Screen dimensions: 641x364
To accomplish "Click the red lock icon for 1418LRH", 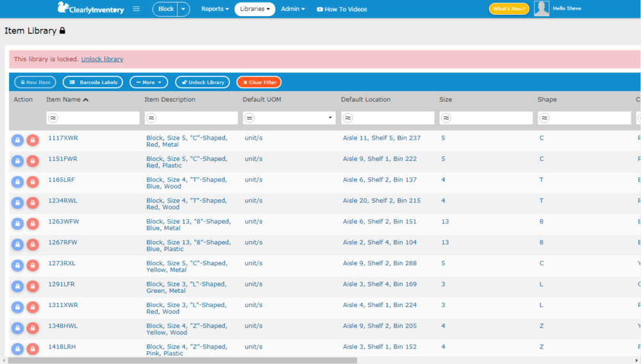I will [x=33, y=349].
